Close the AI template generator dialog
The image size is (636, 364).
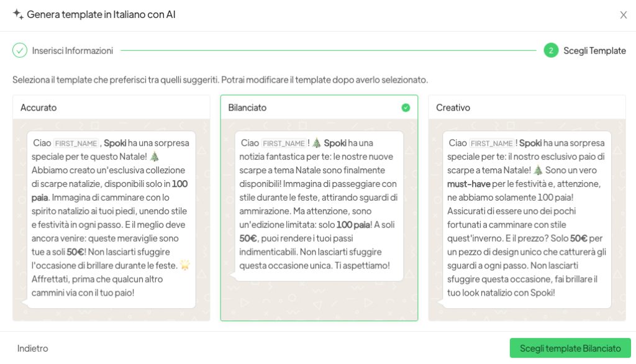[x=624, y=15]
